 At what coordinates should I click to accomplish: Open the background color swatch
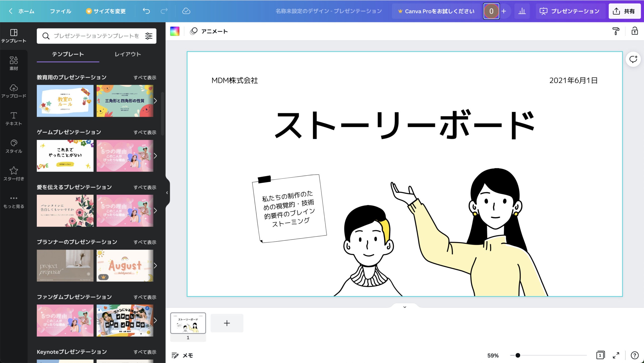tap(175, 31)
